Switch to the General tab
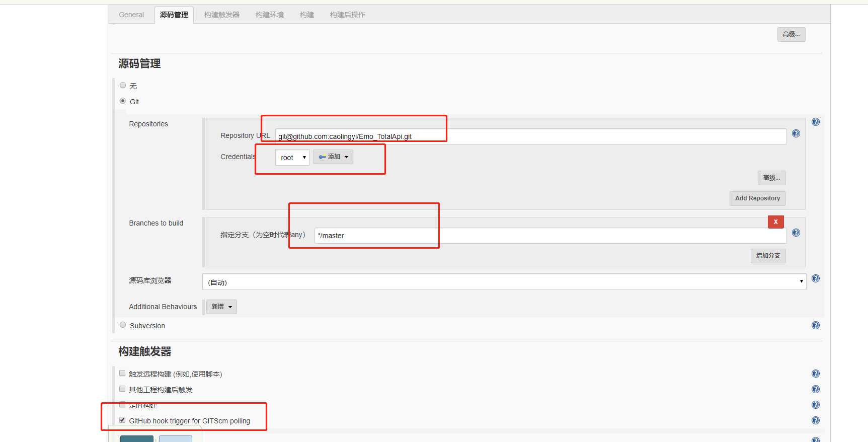 (131, 15)
